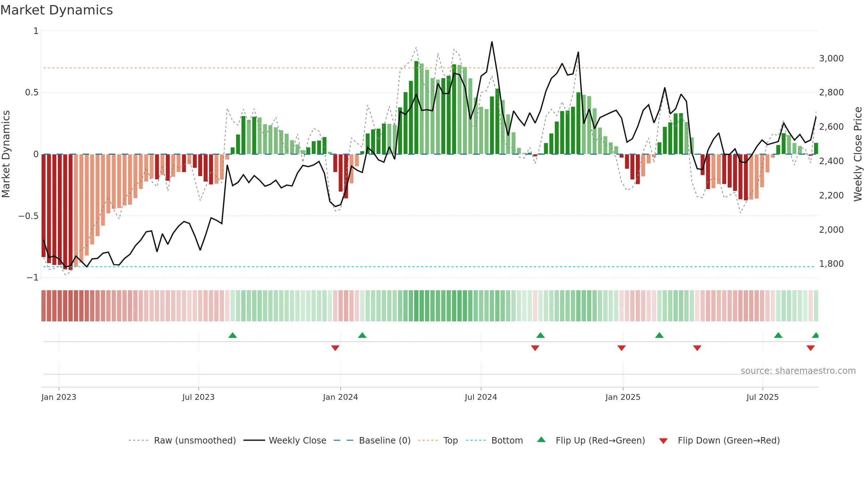This screenshot has width=868, height=488.
Task: Click the 1,800 price axis label
Action: (831, 264)
